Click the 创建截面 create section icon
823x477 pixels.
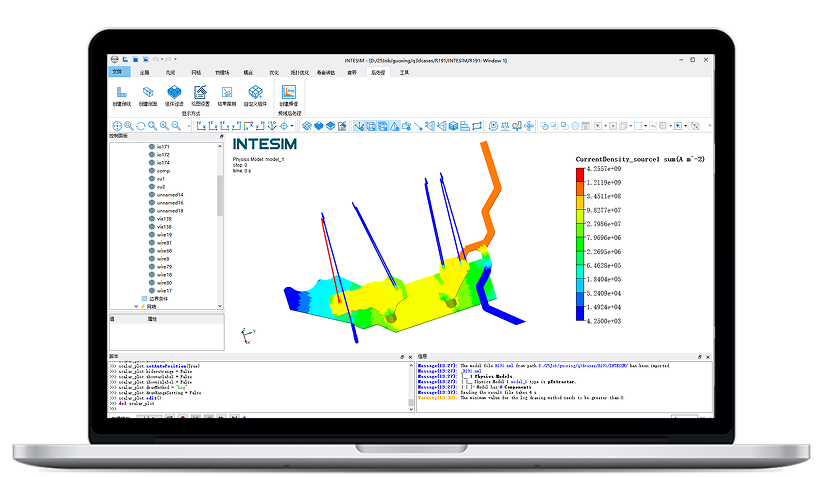(148, 93)
